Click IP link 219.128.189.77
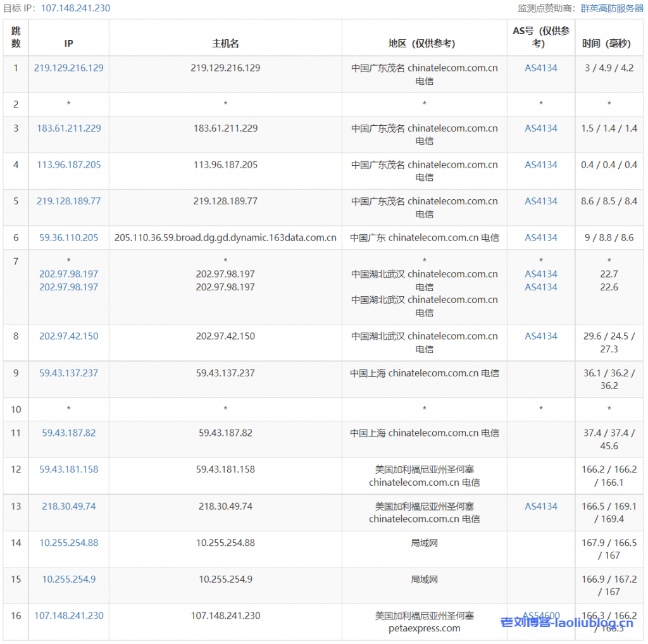 click(69, 201)
